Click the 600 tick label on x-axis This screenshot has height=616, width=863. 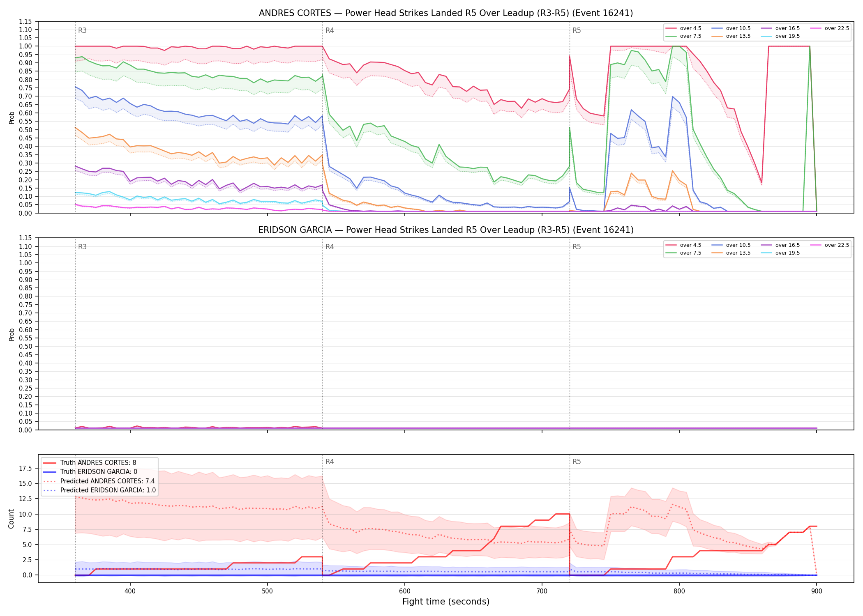(x=404, y=591)
